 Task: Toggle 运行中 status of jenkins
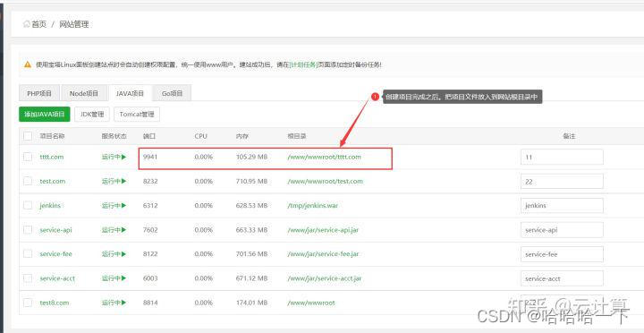point(114,206)
